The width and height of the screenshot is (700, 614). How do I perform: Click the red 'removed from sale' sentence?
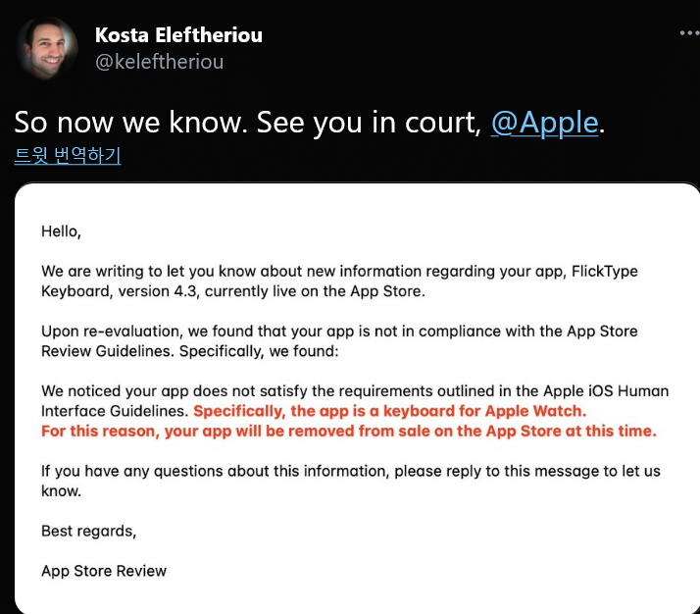(x=349, y=431)
